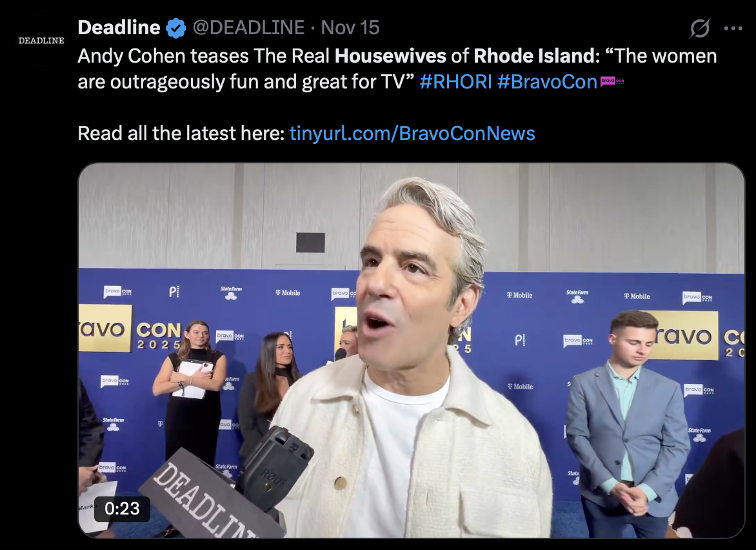Click the bold Housewives keyword

[x=390, y=56]
